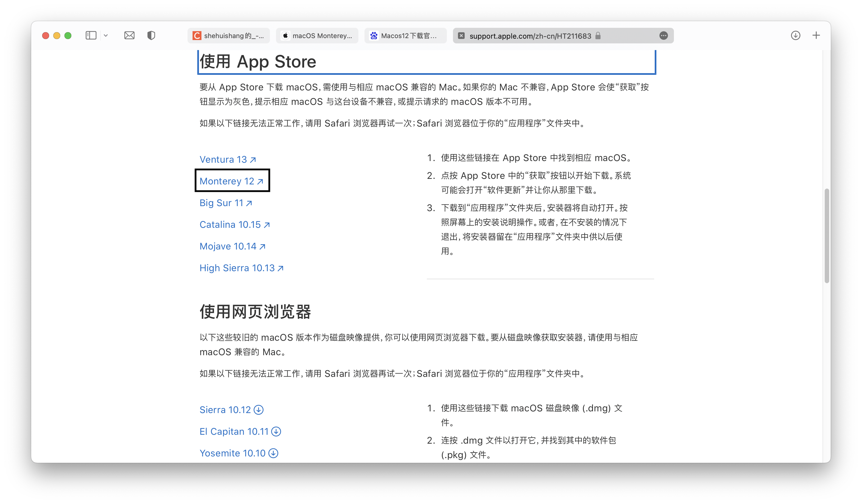Click the ellipsis button in address bar
The height and width of the screenshot is (504, 862).
(663, 36)
